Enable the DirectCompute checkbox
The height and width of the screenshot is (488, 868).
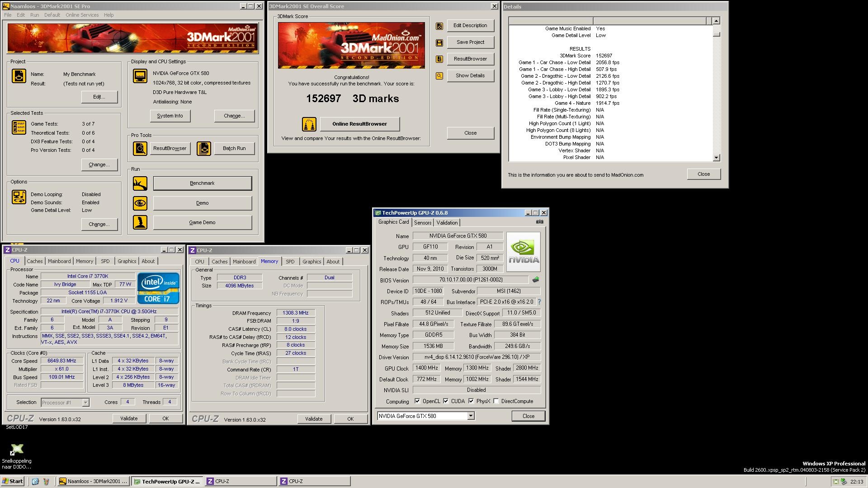pos(496,401)
